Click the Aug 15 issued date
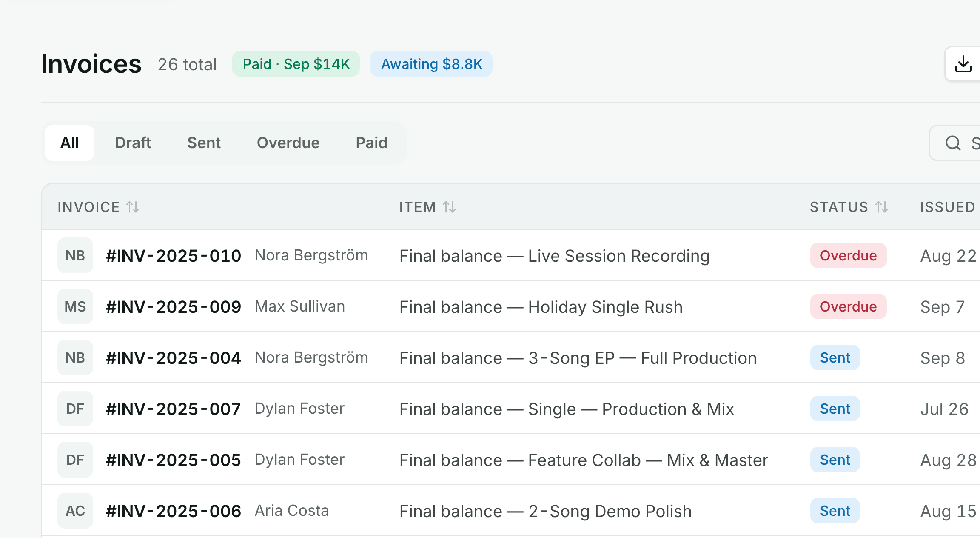The height and width of the screenshot is (549, 980). (949, 512)
